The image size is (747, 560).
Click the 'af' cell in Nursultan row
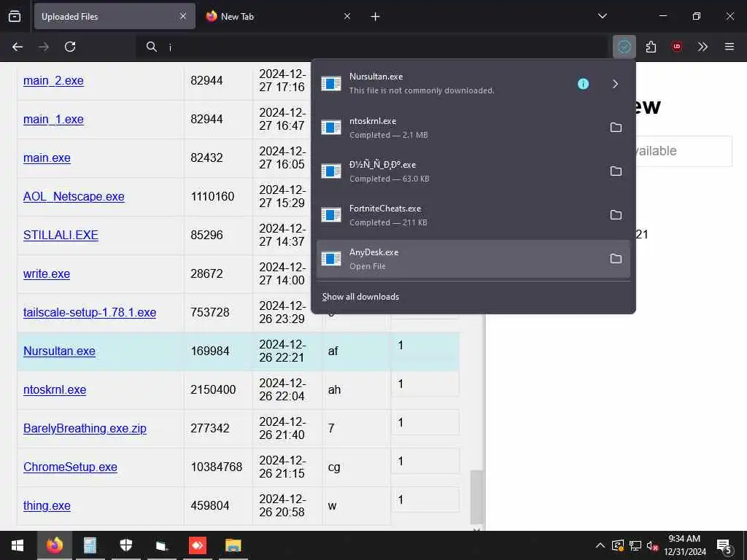[356, 351]
